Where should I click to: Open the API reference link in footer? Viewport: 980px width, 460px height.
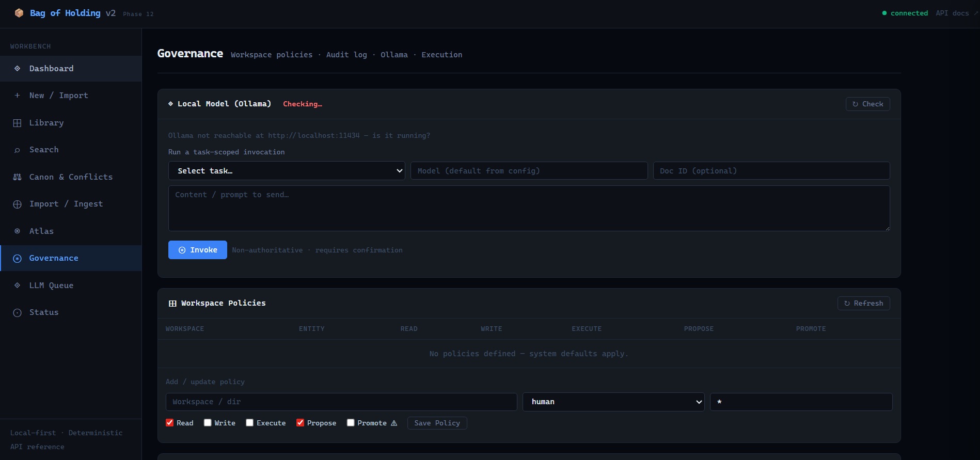click(37, 447)
